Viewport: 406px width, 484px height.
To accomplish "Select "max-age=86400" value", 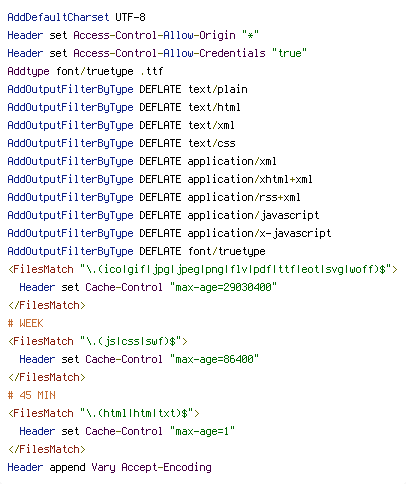I will [x=214, y=359].
